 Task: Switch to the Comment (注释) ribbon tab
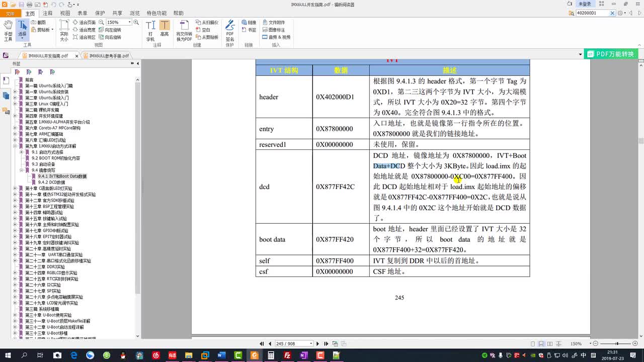pos(48,14)
